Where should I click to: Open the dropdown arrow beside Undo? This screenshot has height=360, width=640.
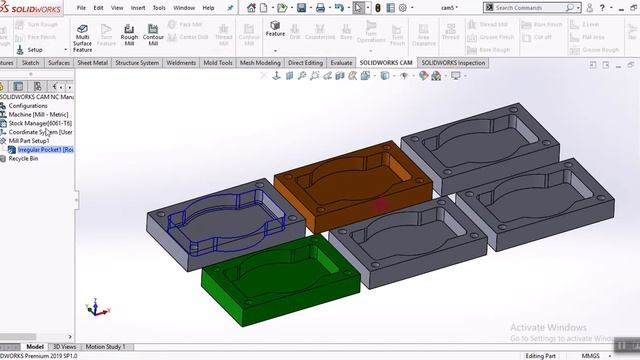pos(348,7)
